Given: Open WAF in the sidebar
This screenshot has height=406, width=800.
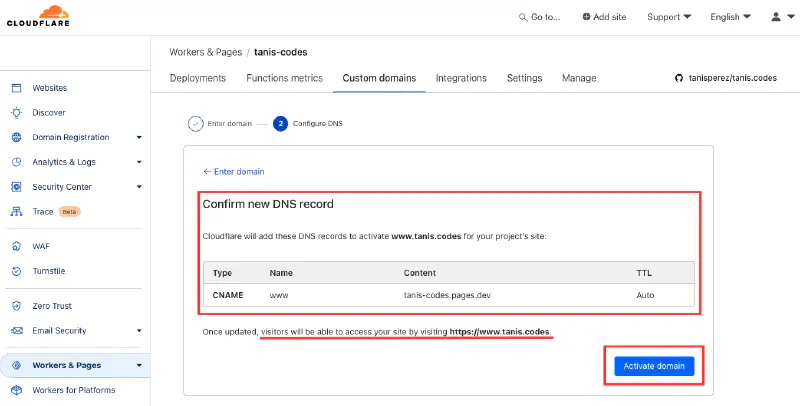Looking at the screenshot, I should tap(41, 246).
